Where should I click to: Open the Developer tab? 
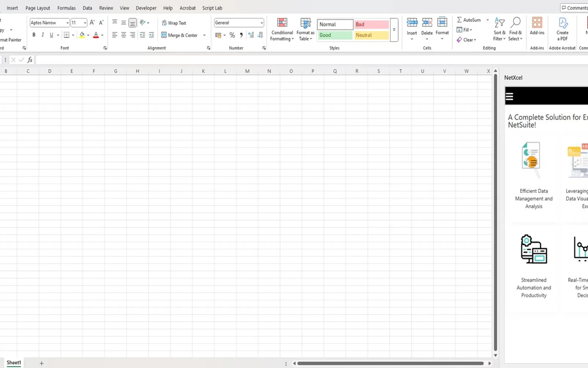(146, 8)
